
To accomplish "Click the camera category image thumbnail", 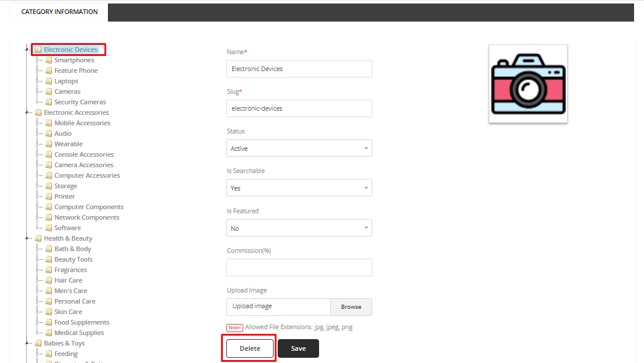I will tap(528, 84).
